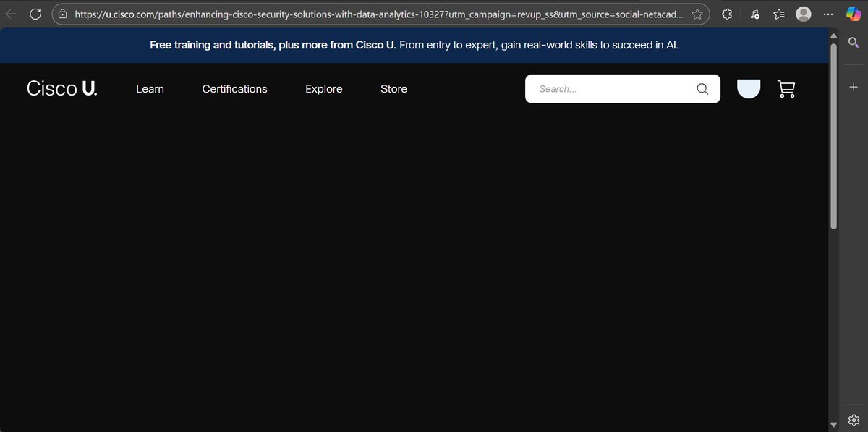Image resolution: width=868 pixels, height=432 pixels.
Task: Click the magnifying glass in the search bar
Action: point(701,88)
